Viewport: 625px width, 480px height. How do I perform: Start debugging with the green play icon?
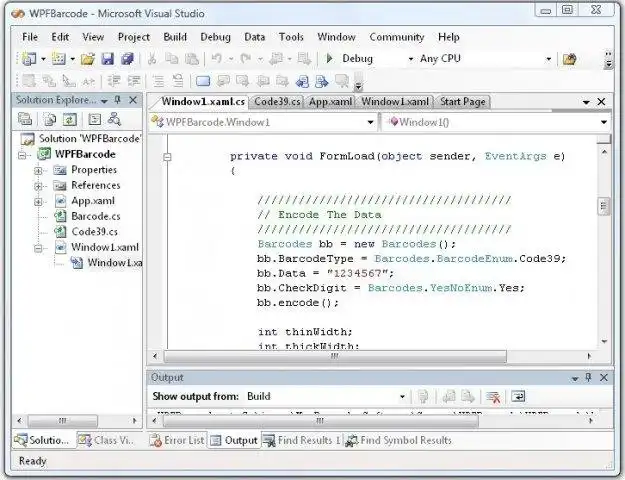pyautogui.click(x=329, y=59)
